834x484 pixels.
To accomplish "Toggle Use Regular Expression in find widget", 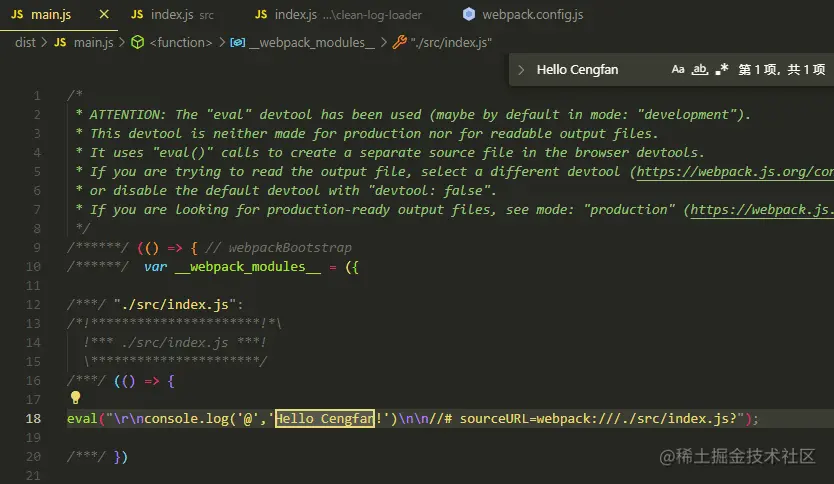I will [x=721, y=70].
